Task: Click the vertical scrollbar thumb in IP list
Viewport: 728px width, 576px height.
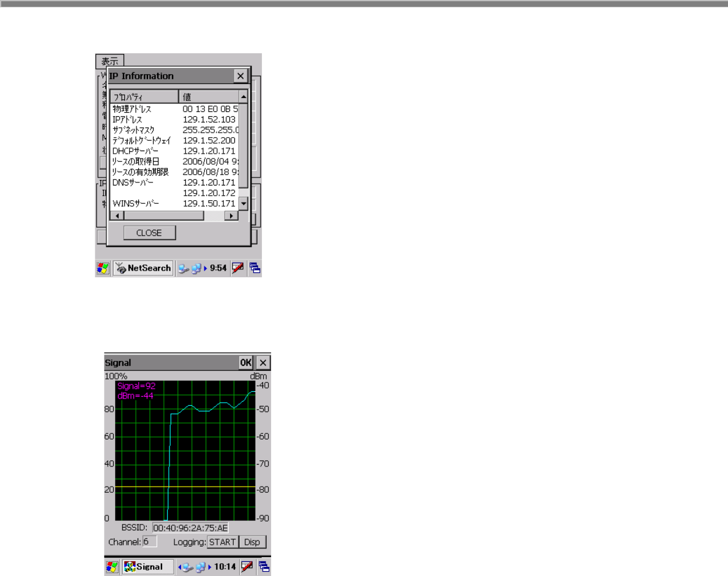Action: (x=243, y=145)
